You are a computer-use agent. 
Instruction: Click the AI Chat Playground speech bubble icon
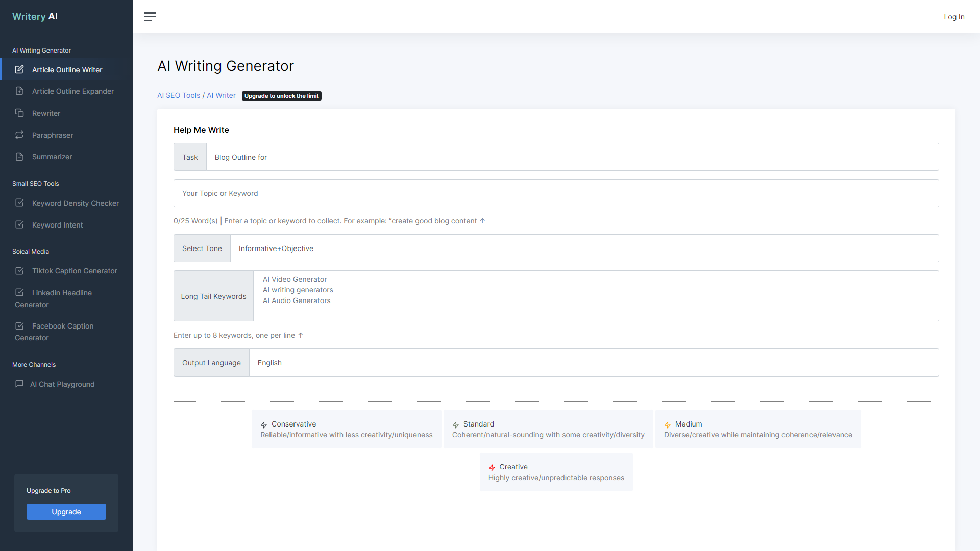click(19, 384)
